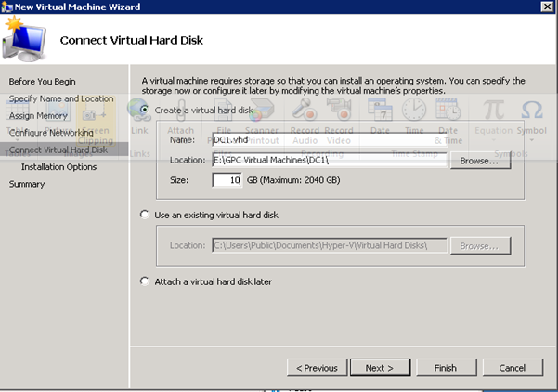Go to 'Installation Options' step
Image resolution: width=558 pixels, height=392 pixels.
coord(58,167)
